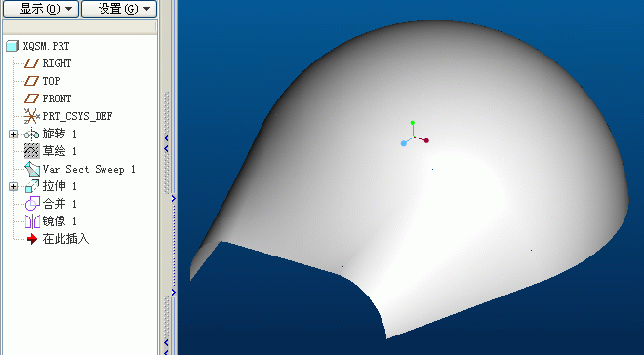Expand the 拉伸 1 feature node
Viewport: 644px width, 355px height.
(13, 186)
